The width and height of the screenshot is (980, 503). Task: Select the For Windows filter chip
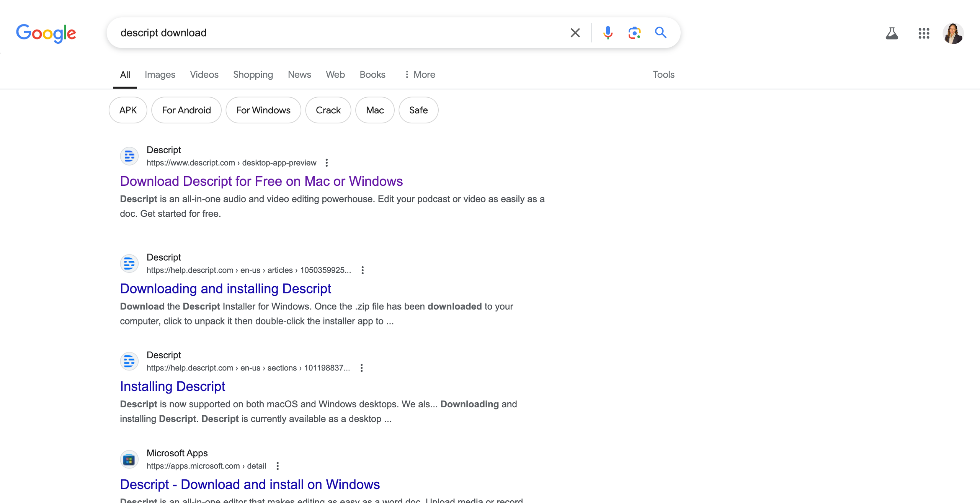pos(263,110)
